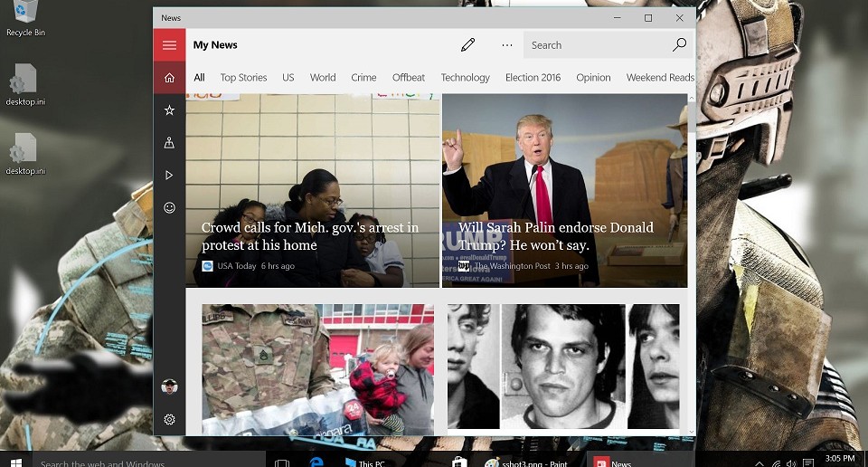The height and width of the screenshot is (467, 868).
Task: Open network icon in system tray
Action: pos(776,463)
